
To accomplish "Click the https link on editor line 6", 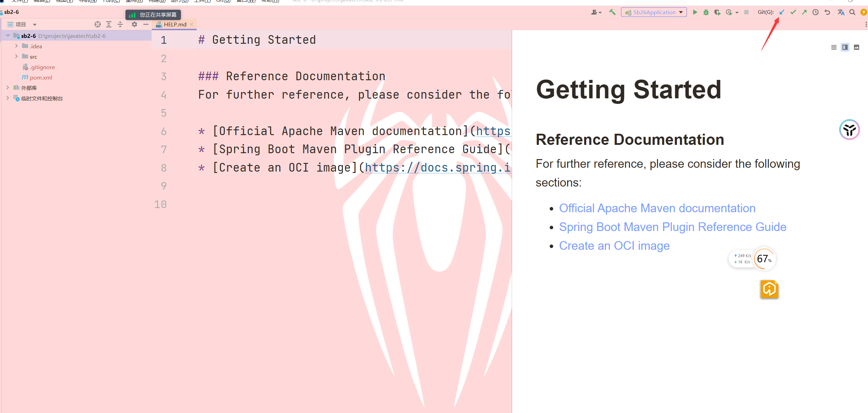I will pos(493,131).
